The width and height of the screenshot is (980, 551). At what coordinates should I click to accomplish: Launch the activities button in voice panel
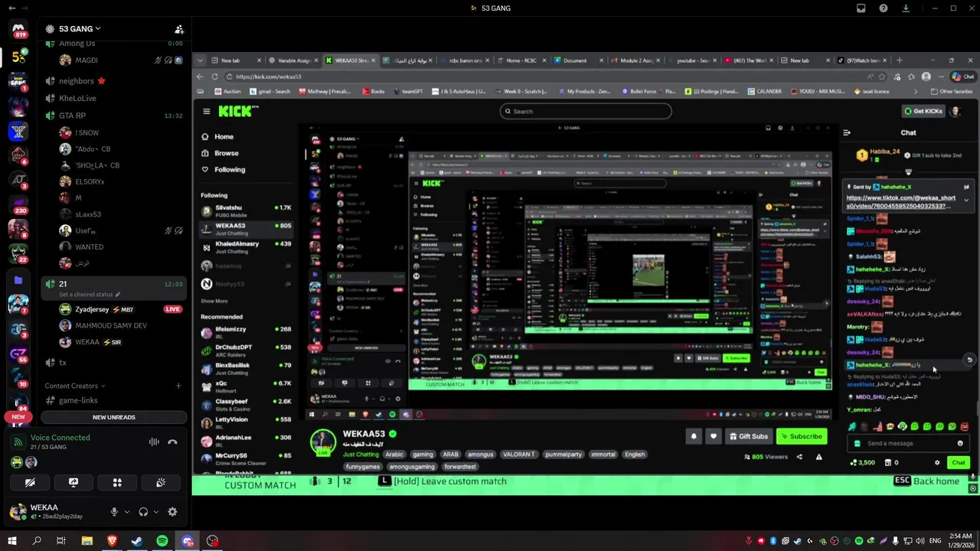pyautogui.click(x=117, y=483)
